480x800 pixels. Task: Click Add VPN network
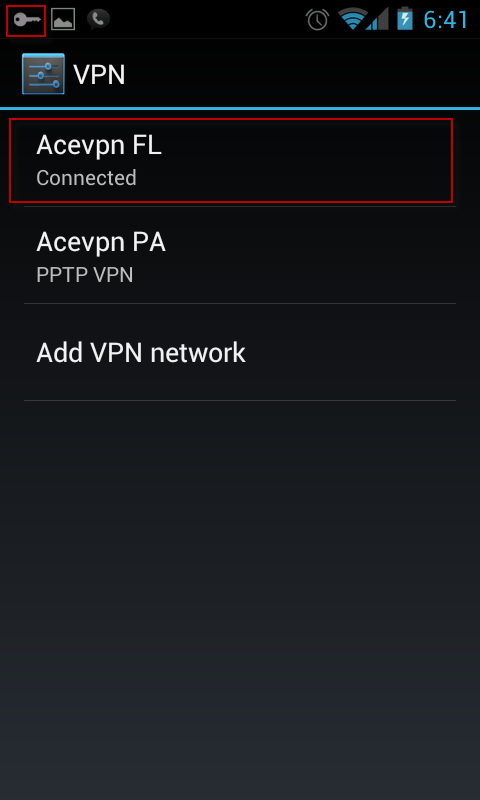pos(240,352)
